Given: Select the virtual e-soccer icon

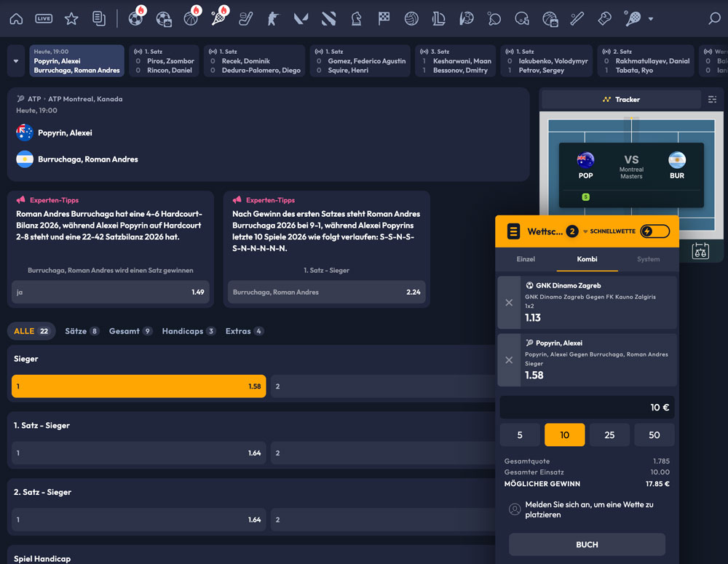Looking at the screenshot, I should point(163,19).
